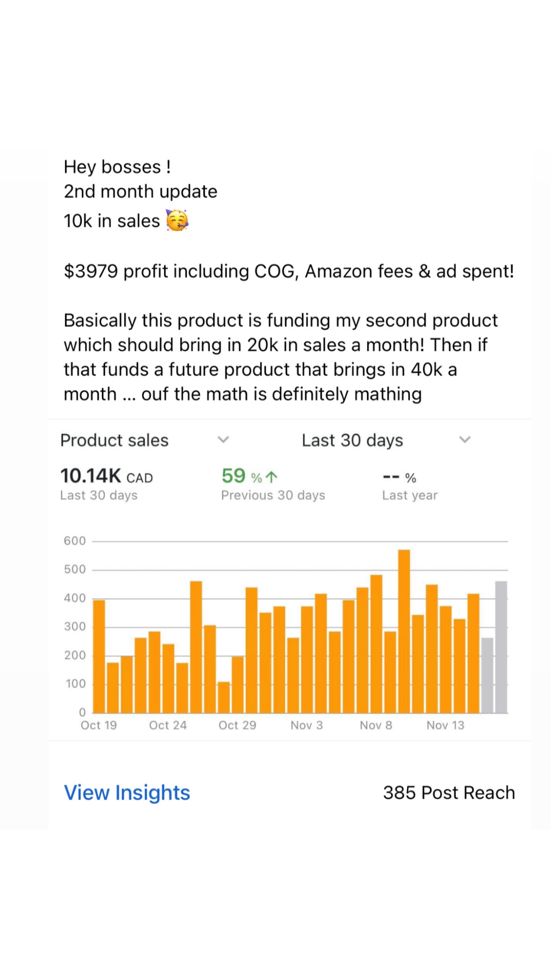Expand the Last 30 days period chevron
The width and height of the screenshot is (551, 980).
click(x=465, y=440)
